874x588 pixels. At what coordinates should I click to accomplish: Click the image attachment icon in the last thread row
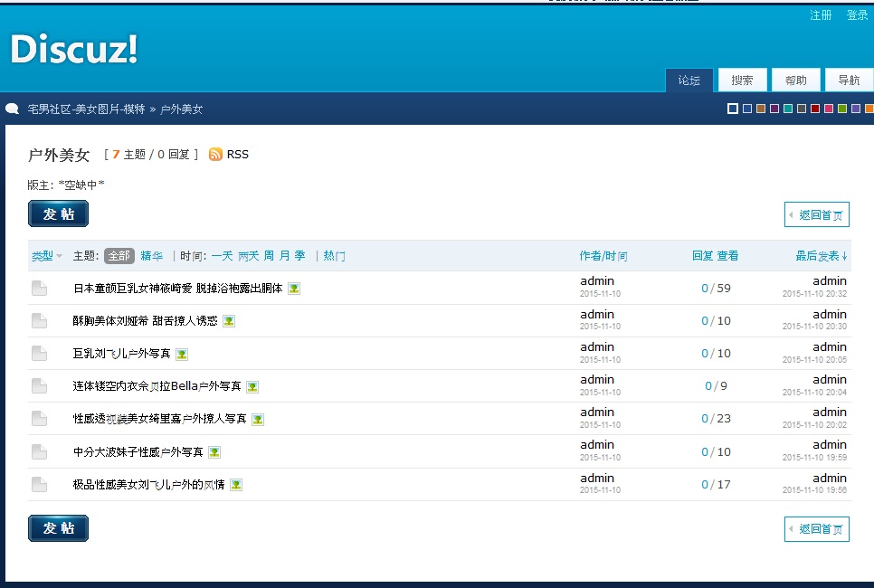tap(236, 485)
